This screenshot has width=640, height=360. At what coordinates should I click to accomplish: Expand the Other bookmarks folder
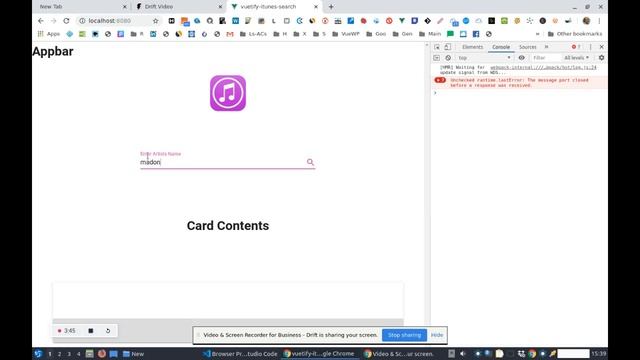pyautogui.click(x=575, y=34)
